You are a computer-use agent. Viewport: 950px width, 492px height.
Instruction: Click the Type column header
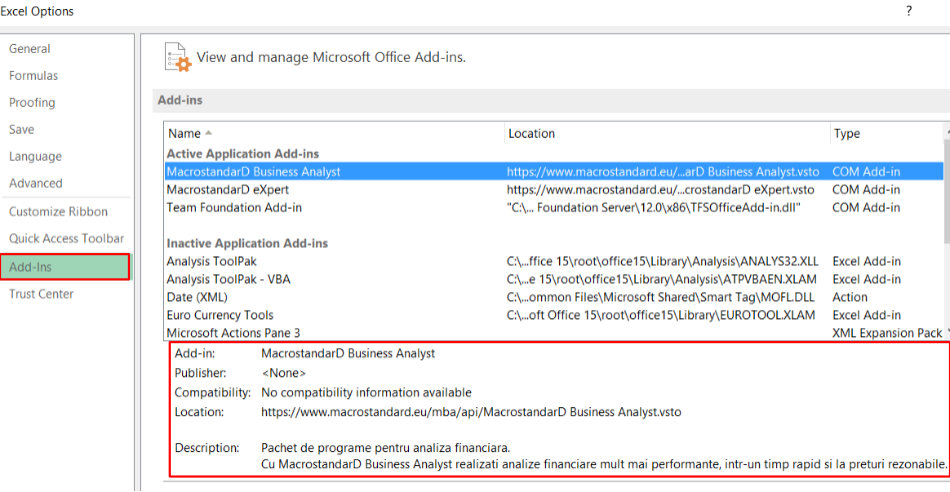coord(846,133)
